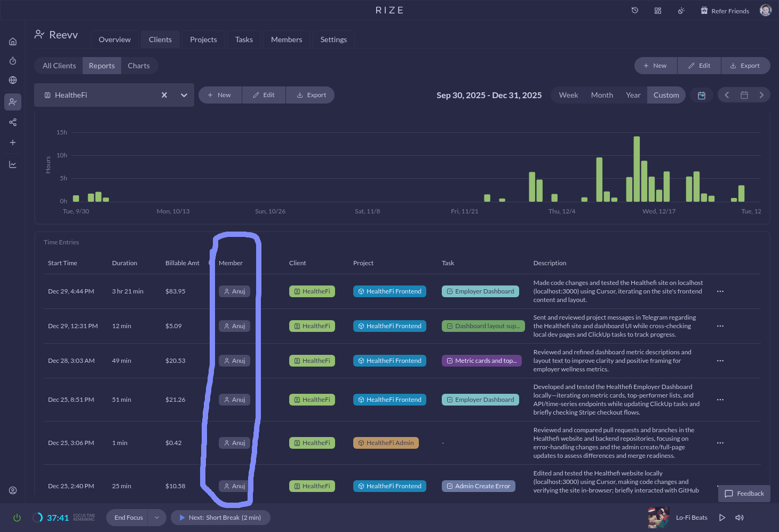The height and width of the screenshot is (532, 779).
Task: Select the Week time range
Action: [x=568, y=95]
